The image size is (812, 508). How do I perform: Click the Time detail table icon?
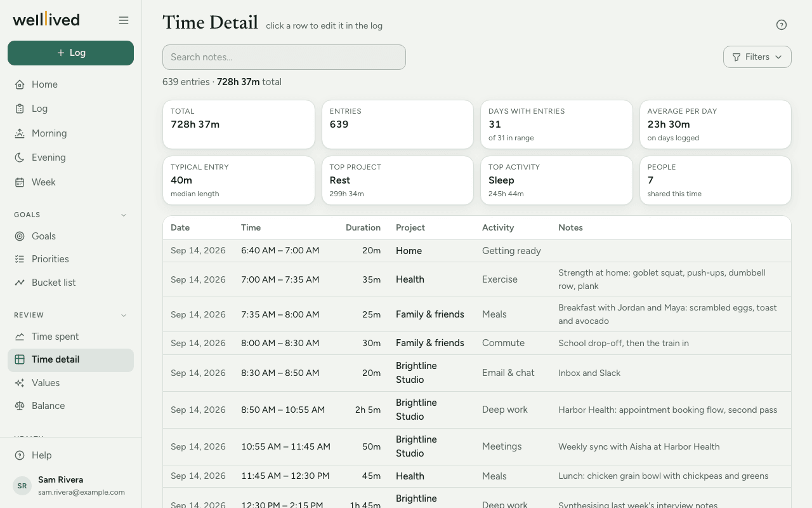(x=20, y=359)
